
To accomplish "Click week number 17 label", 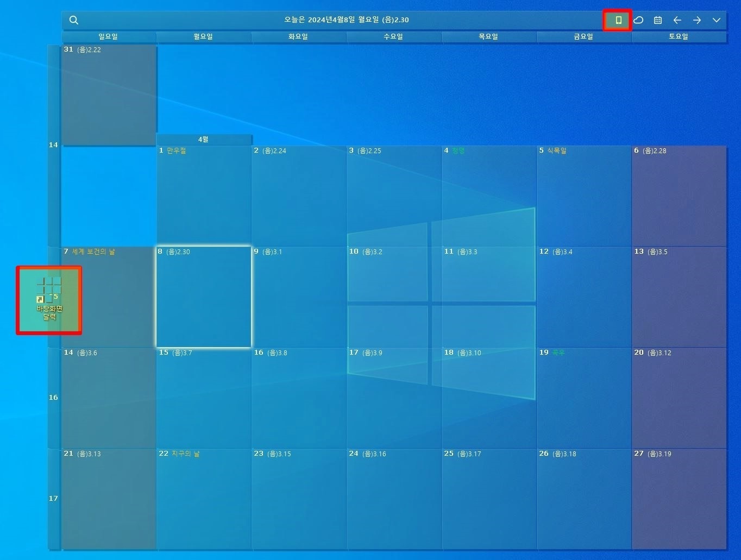I will pyautogui.click(x=53, y=499).
